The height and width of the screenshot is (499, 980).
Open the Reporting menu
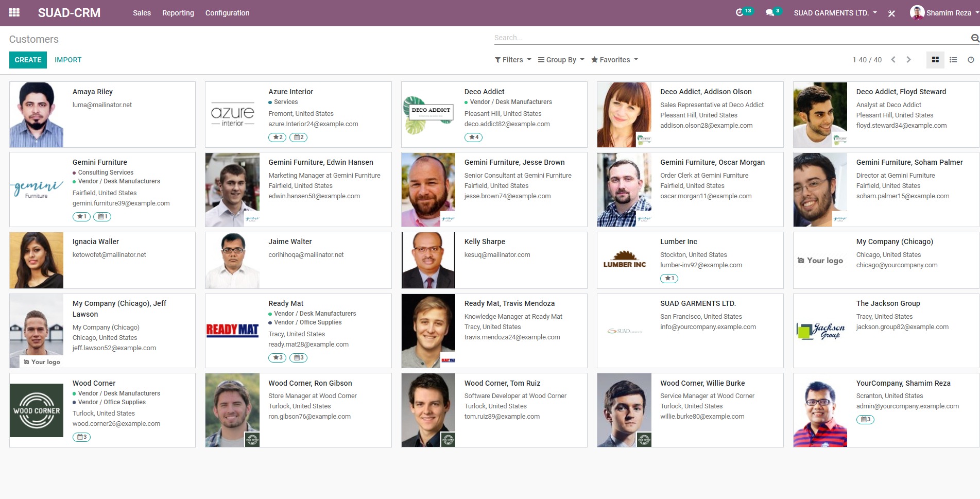[178, 13]
